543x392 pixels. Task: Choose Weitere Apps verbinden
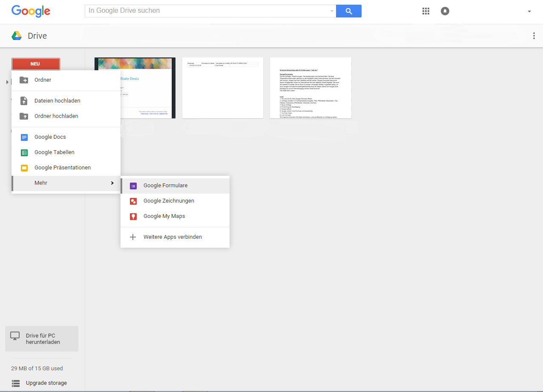coord(175,237)
